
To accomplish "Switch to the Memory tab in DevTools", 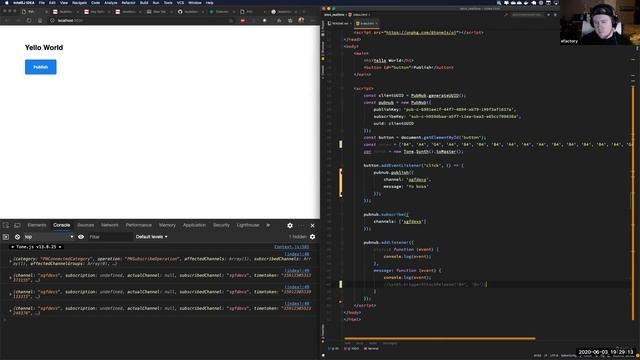I will 167,225.
